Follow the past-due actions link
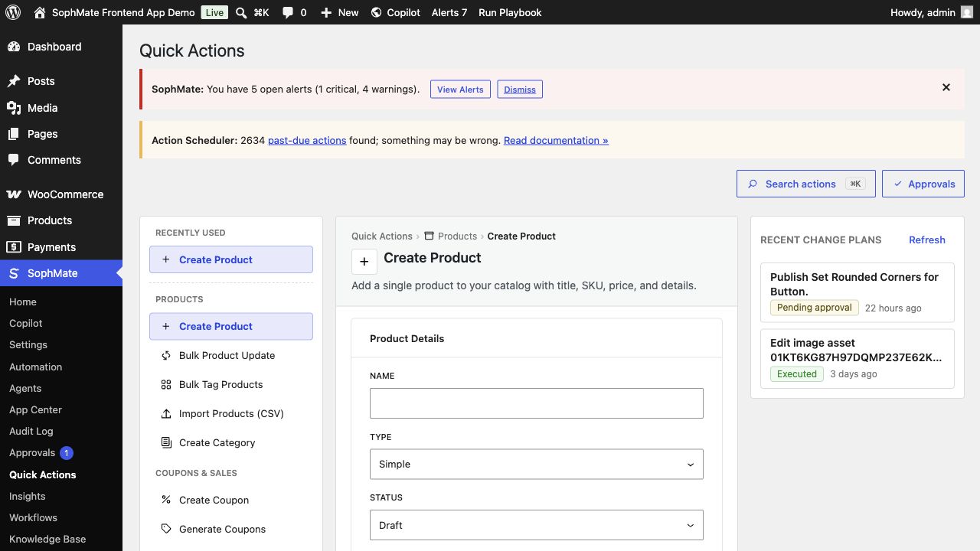The height and width of the screenshot is (551, 980). (x=307, y=140)
